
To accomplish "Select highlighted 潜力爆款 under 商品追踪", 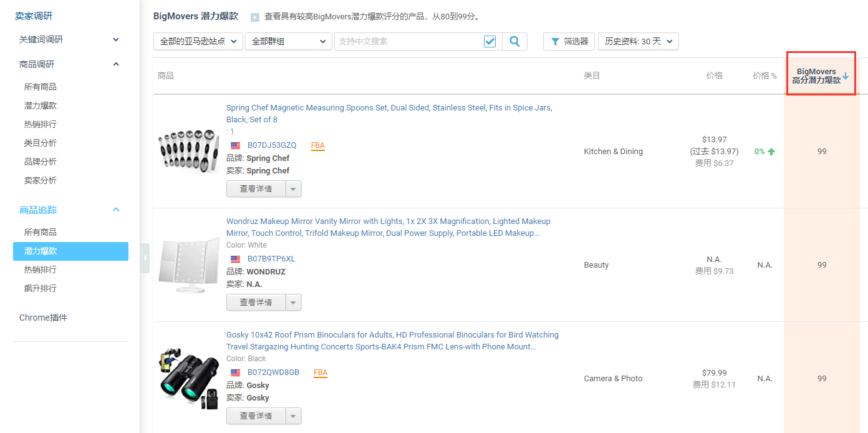I will (x=70, y=251).
